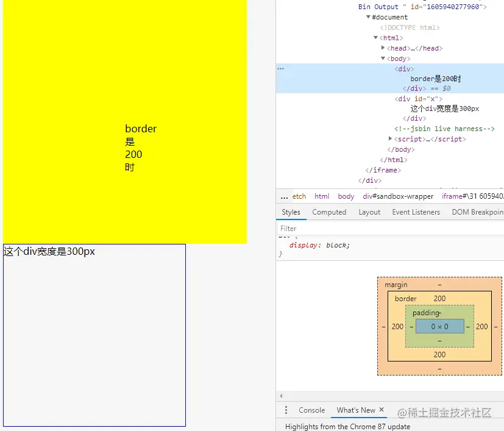Collapse the body element node

pyautogui.click(x=383, y=58)
